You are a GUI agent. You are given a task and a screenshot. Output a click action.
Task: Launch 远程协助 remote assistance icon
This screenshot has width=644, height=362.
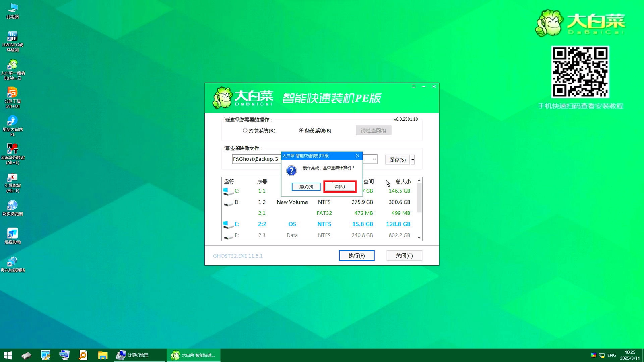coord(12,236)
